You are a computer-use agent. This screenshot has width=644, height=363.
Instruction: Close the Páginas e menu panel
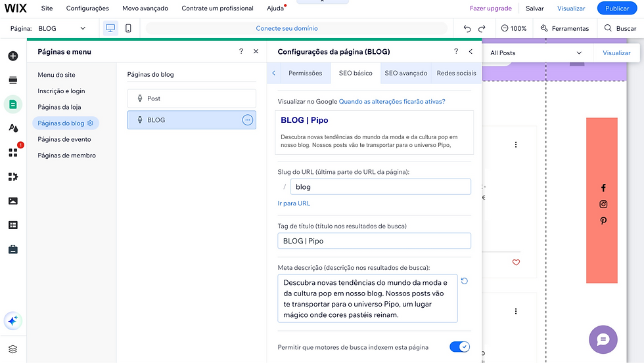tap(256, 51)
